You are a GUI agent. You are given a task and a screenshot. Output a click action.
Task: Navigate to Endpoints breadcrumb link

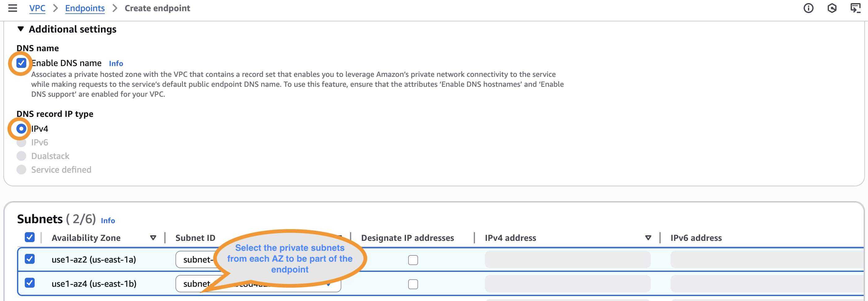coord(85,8)
